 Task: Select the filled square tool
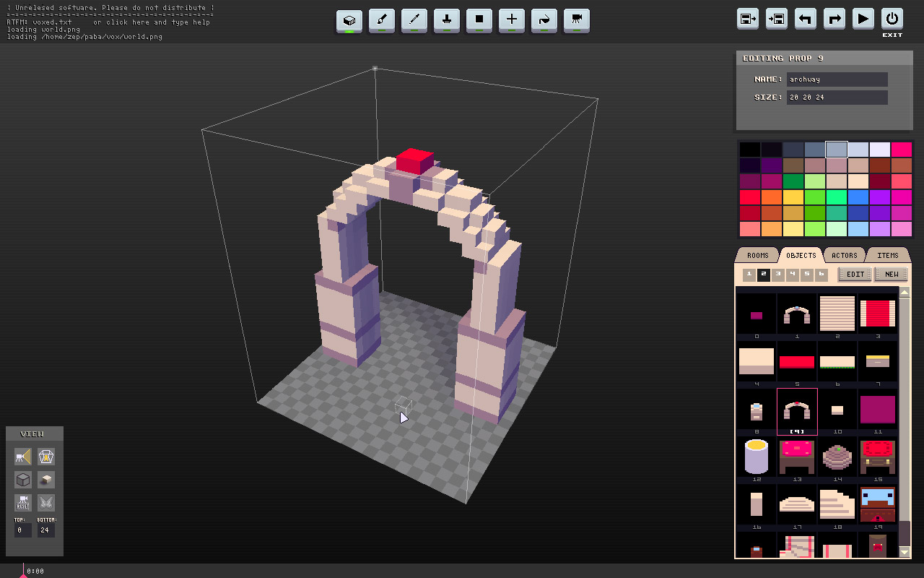point(479,20)
